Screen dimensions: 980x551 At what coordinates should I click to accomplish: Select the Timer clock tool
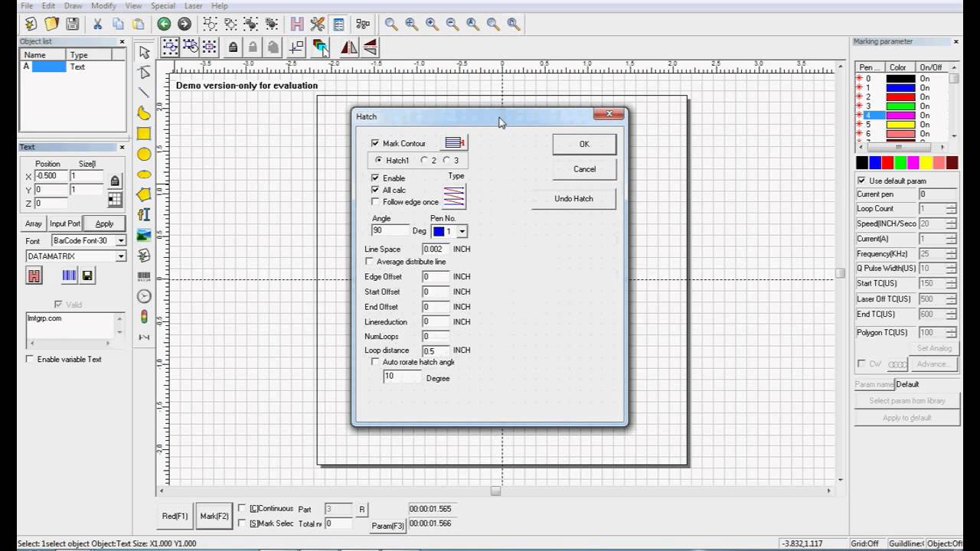tap(144, 296)
